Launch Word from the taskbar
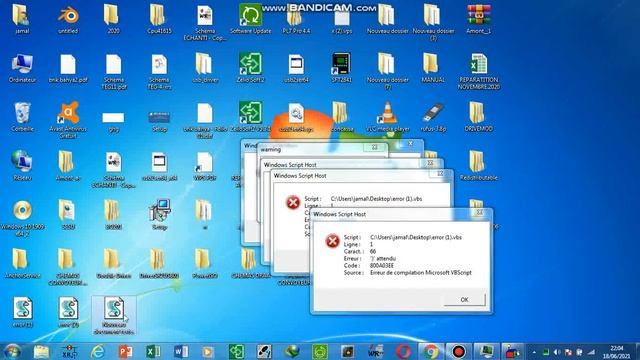 click(x=181, y=351)
